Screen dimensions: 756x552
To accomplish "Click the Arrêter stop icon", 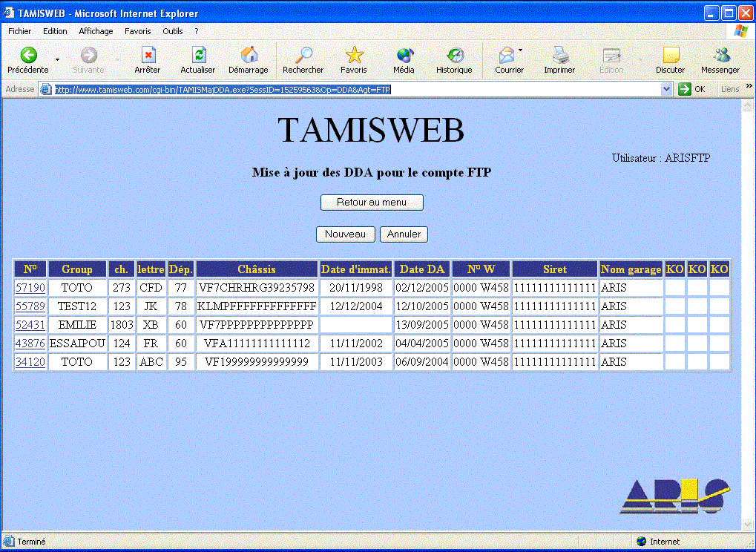I will coord(148,55).
